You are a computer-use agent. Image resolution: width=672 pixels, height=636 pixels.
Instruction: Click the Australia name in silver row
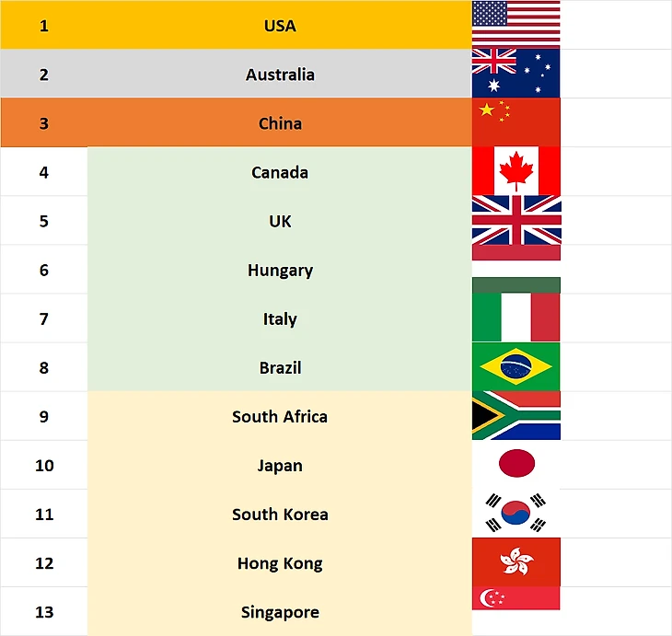[280, 74]
